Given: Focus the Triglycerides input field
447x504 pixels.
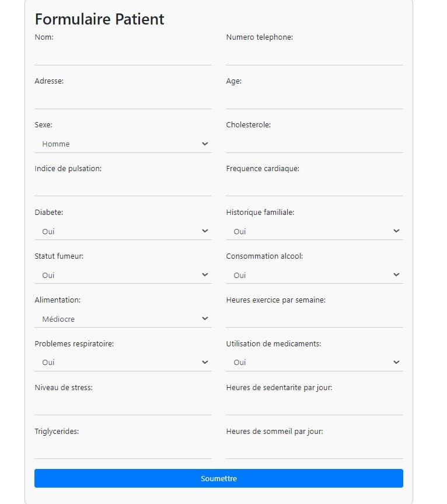Looking at the screenshot, I should [123, 450].
